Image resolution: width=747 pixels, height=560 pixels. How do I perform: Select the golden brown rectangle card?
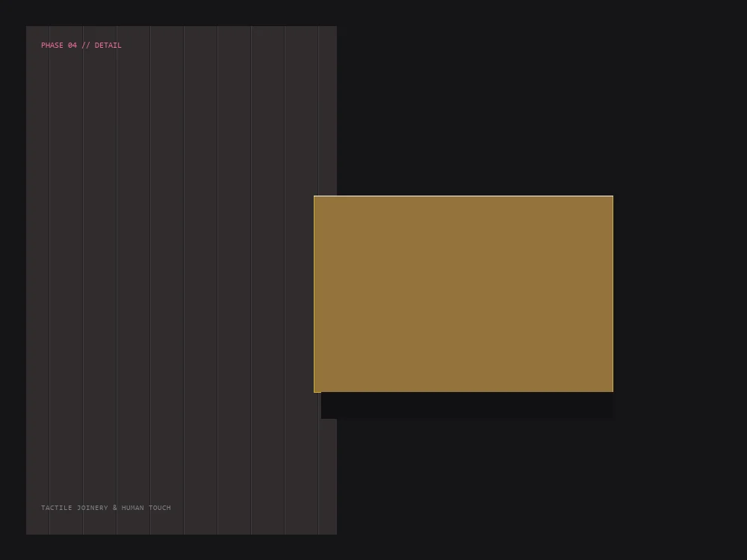(464, 293)
